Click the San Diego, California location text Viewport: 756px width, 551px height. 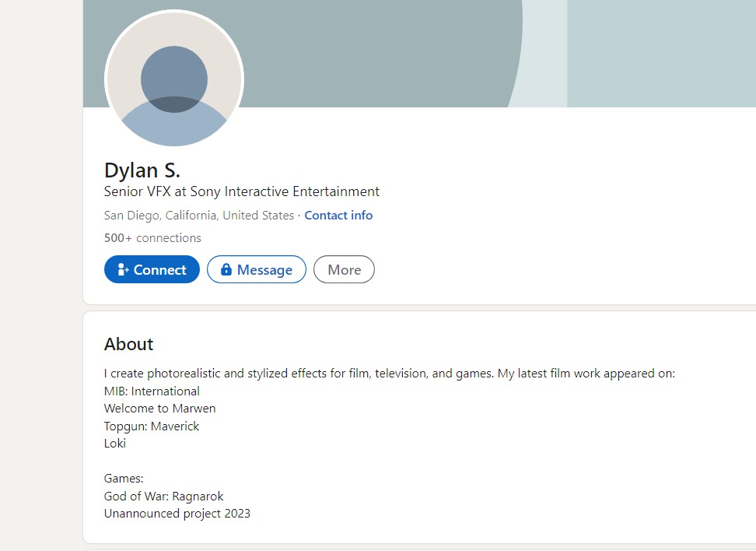coord(198,216)
